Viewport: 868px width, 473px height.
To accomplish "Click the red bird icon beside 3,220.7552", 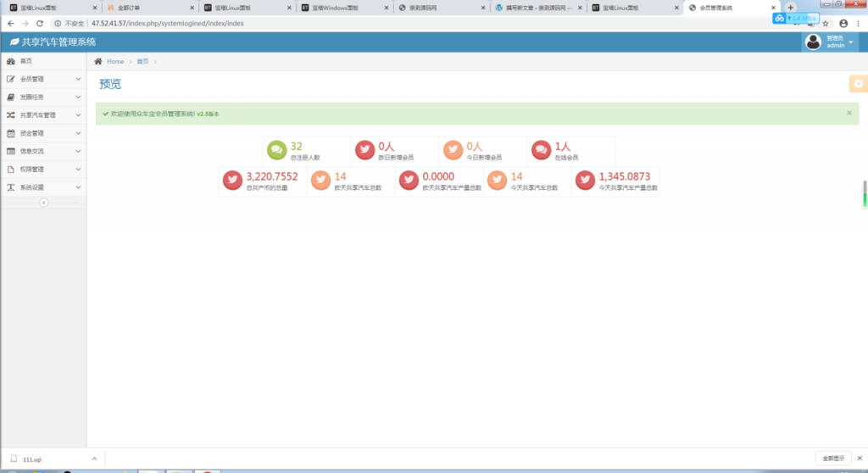I will [x=232, y=181].
